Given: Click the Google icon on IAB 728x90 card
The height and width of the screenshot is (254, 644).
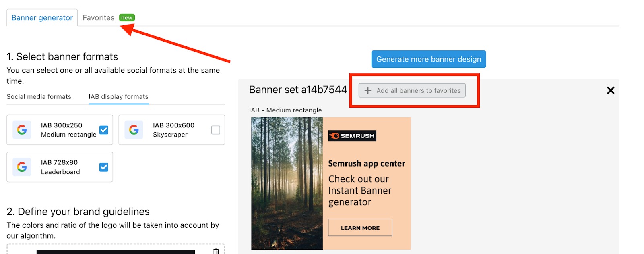Looking at the screenshot, I should (22, 167).
